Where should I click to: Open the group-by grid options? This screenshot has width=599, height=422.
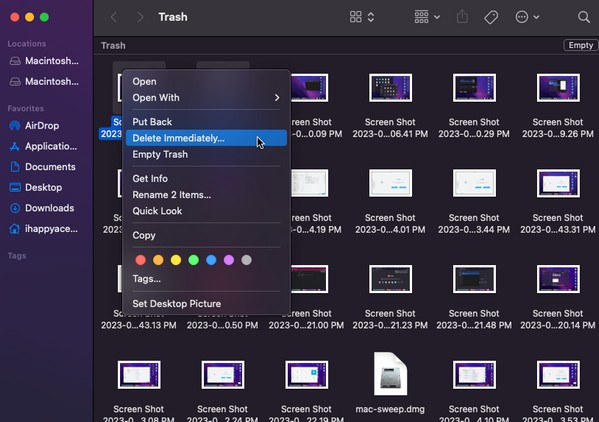point(427,17)
